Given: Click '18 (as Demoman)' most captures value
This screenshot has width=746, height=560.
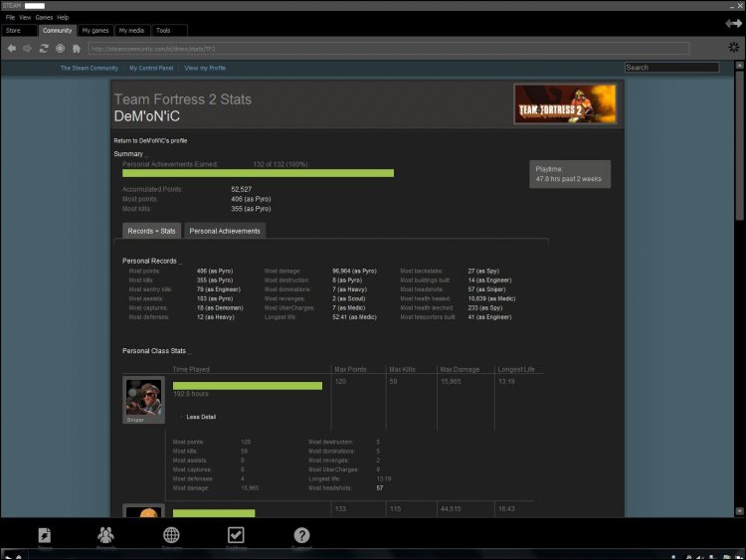Looking at the screenshot, I should point(220,307).
